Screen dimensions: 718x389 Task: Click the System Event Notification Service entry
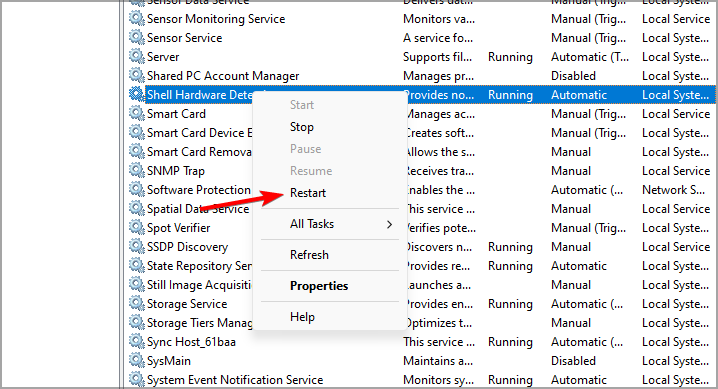(235, 380)
